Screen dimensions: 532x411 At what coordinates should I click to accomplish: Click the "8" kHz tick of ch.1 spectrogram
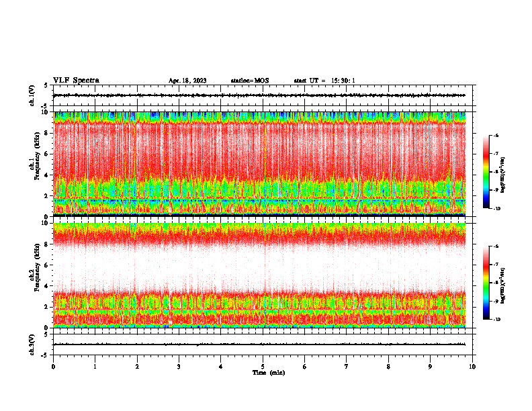[47, 133]
